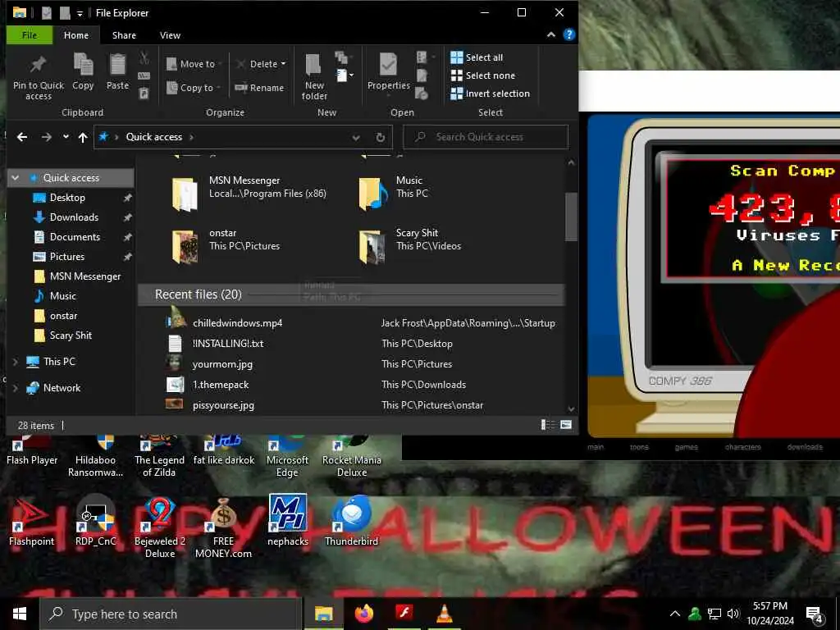Viewport: 840px width, 630px height.
Task: Switch to details view icon in status bar
Action: click(547, 426)
